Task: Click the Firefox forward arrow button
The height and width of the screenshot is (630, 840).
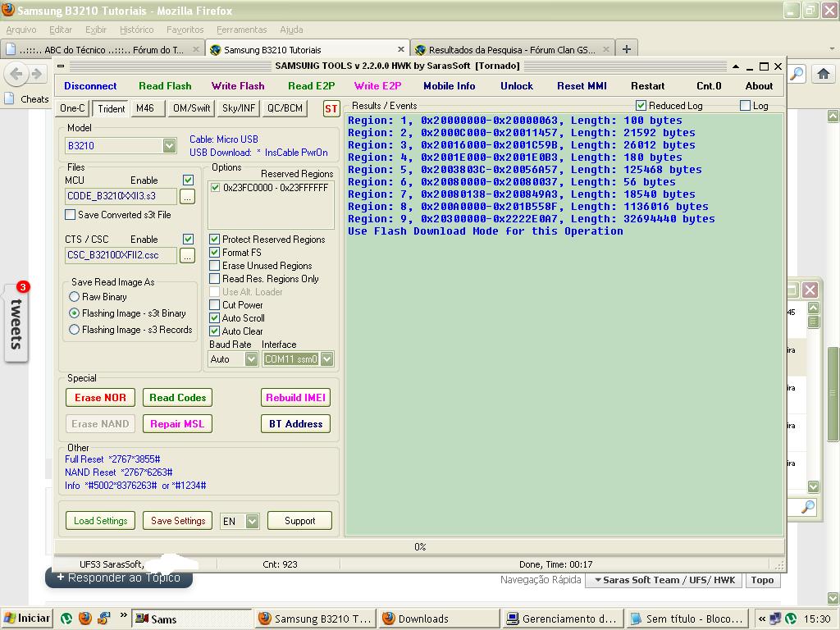Action: (36, 73)
